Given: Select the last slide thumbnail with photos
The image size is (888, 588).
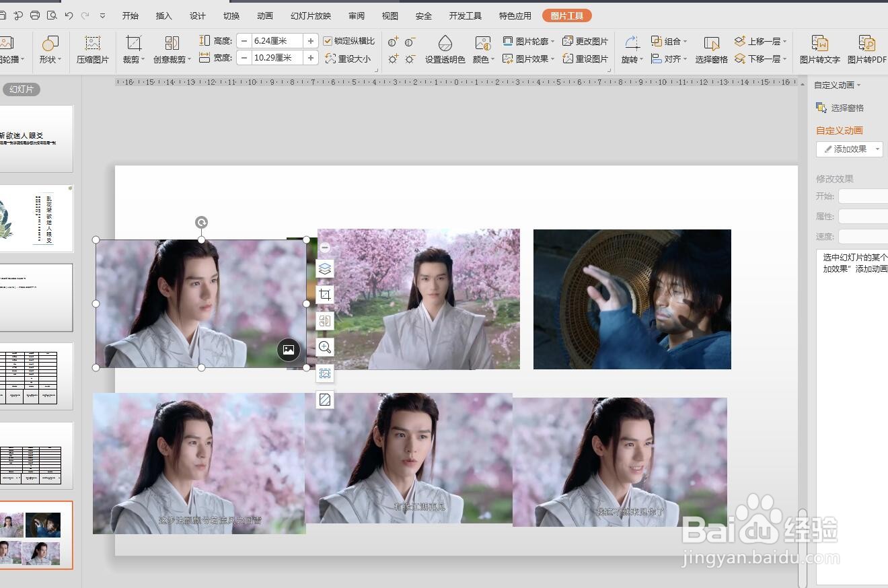Looking at the screenshot, I should click(35, 535).
